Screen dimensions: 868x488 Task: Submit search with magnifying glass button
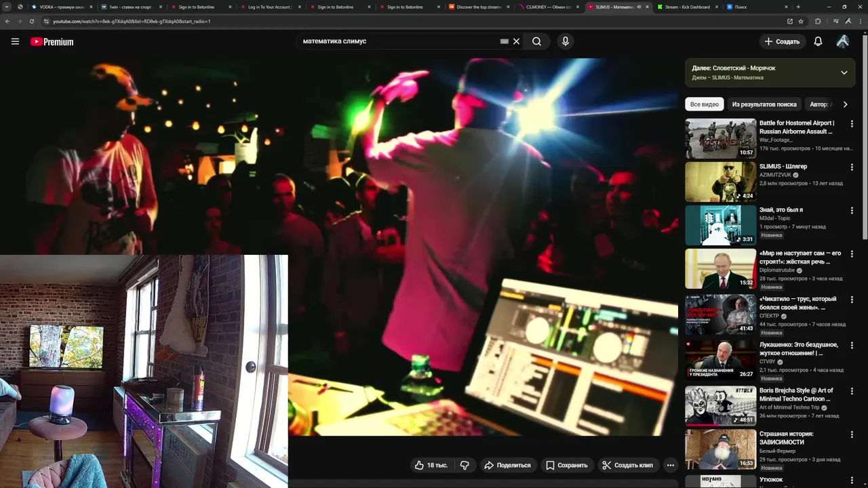pos(536,41)
